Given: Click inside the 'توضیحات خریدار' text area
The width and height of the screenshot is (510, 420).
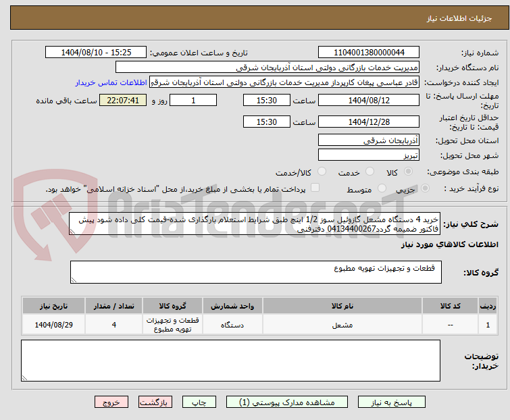Looking at the screenshot, I should [230, 360].
